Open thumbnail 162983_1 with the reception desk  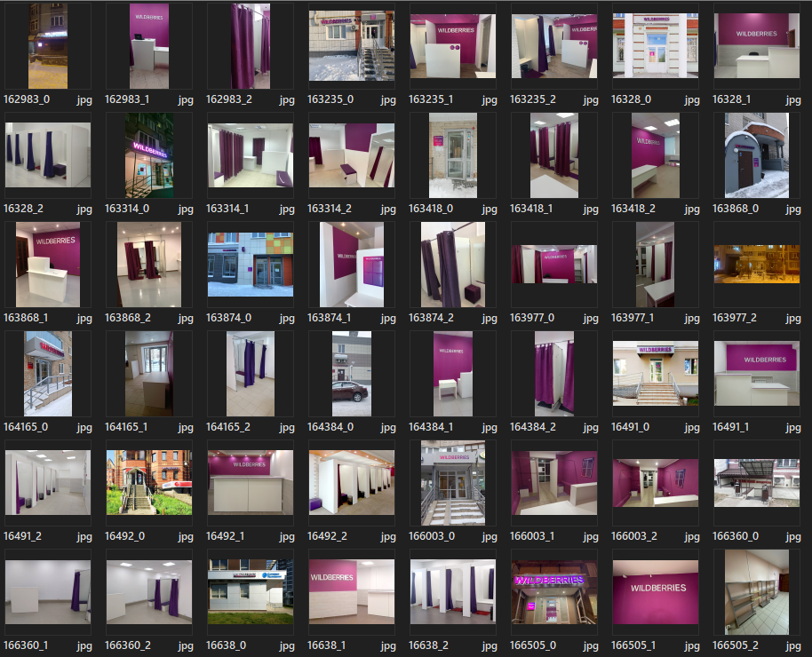coord(149,46)
